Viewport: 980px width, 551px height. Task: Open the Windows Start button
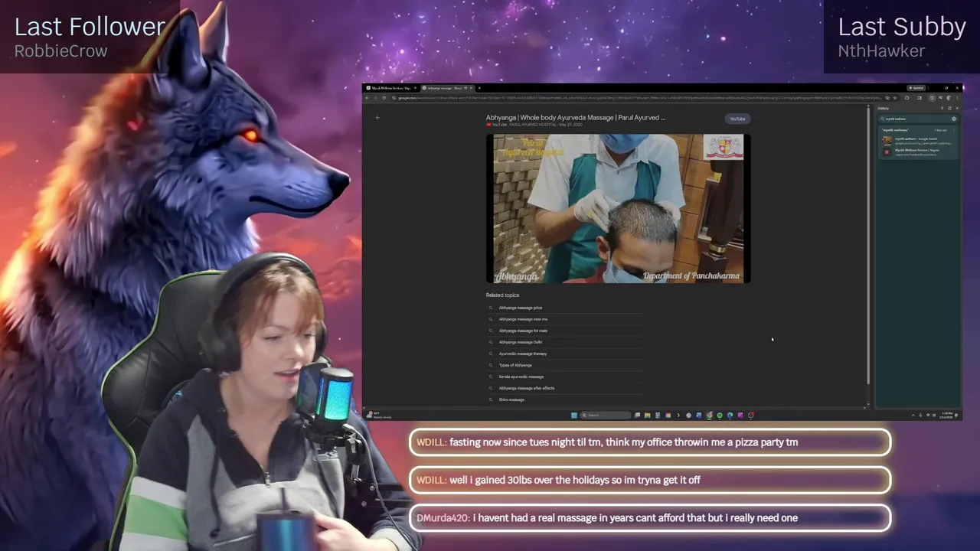coord(574,416)
